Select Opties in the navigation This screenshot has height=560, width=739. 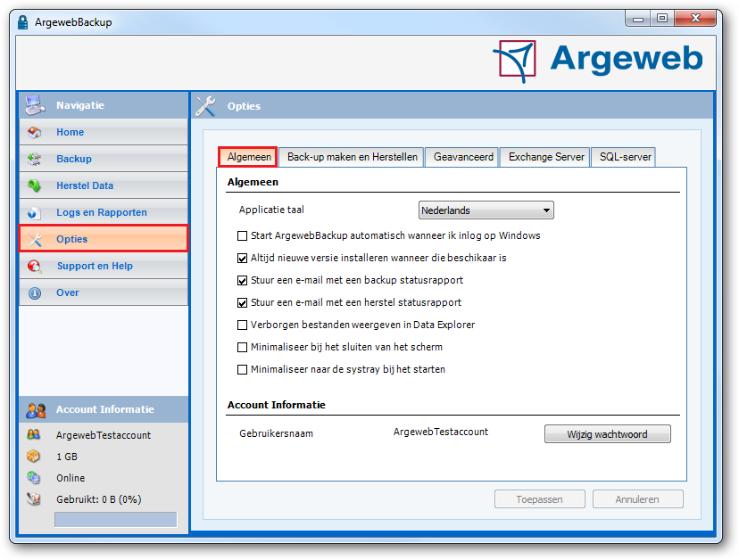(104, 239)
